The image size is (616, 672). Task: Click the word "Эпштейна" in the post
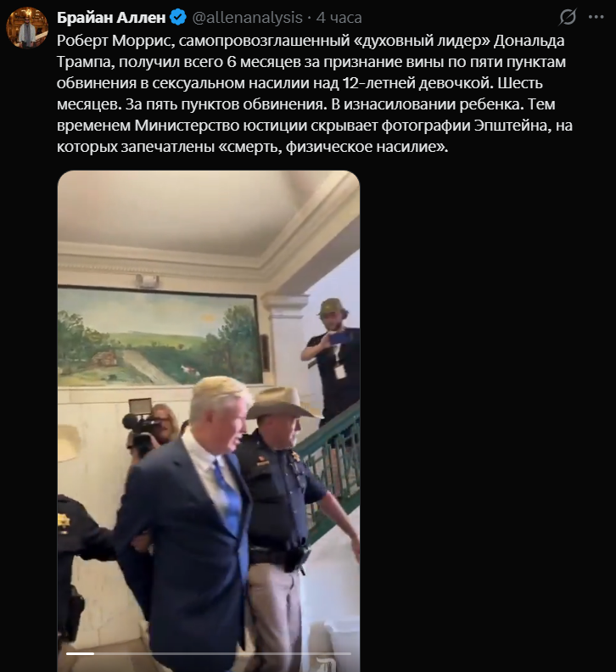click(512, 125)
